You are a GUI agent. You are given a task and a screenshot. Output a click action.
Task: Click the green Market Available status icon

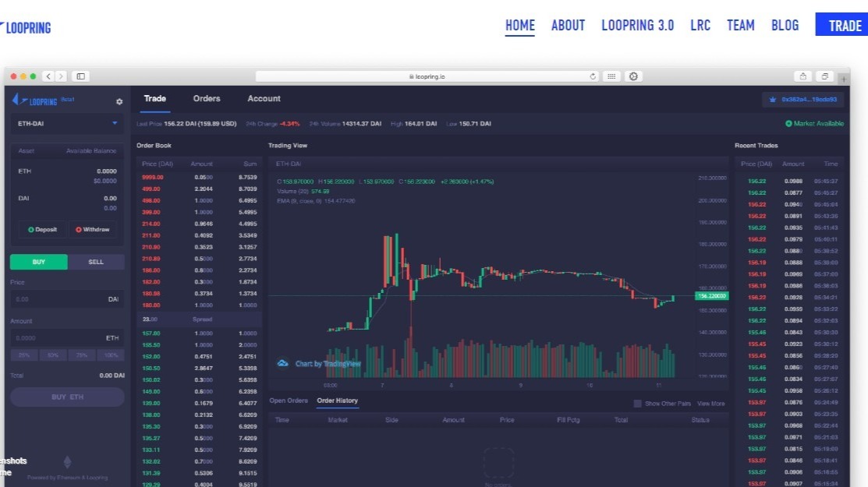tap(788, 123)
